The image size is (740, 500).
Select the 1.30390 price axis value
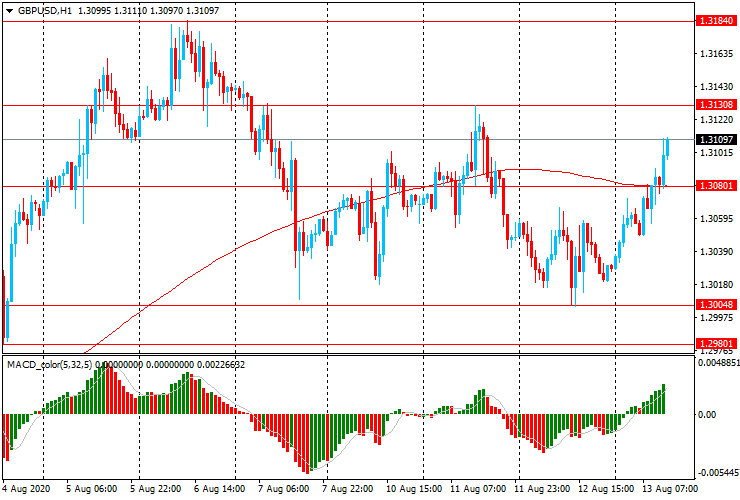point(717,252)
